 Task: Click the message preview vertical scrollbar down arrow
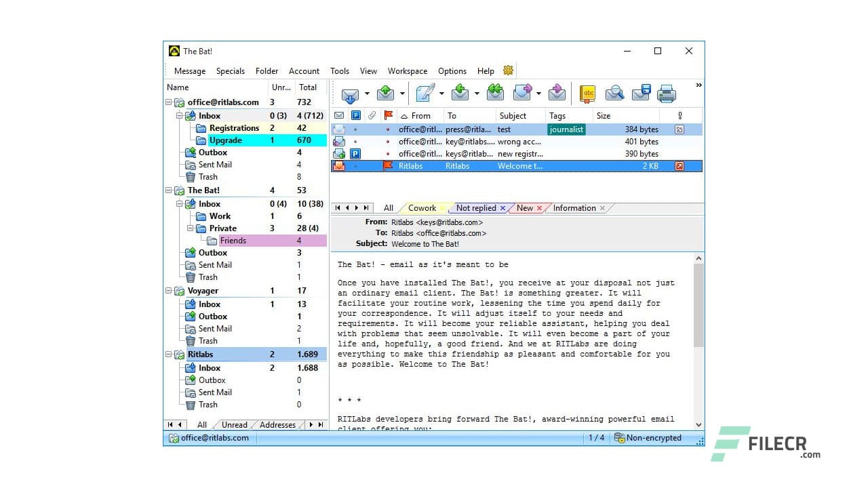699,425
